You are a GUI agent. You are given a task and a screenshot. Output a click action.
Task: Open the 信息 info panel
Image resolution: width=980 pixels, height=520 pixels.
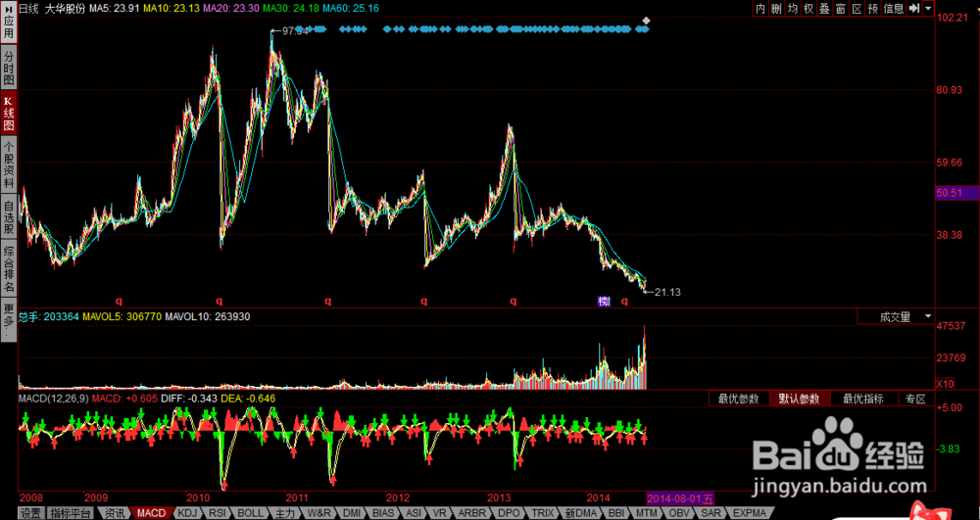(x=894, y=8)
